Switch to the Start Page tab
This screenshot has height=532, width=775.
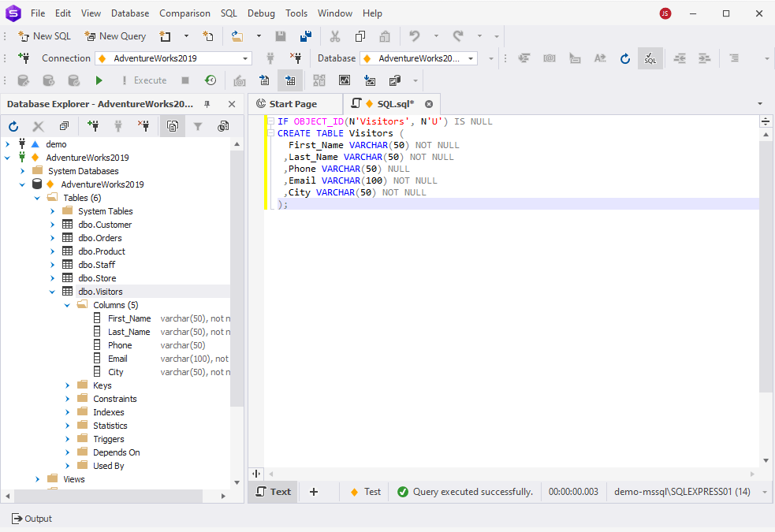pyautogui.click(x=295, y=103)
